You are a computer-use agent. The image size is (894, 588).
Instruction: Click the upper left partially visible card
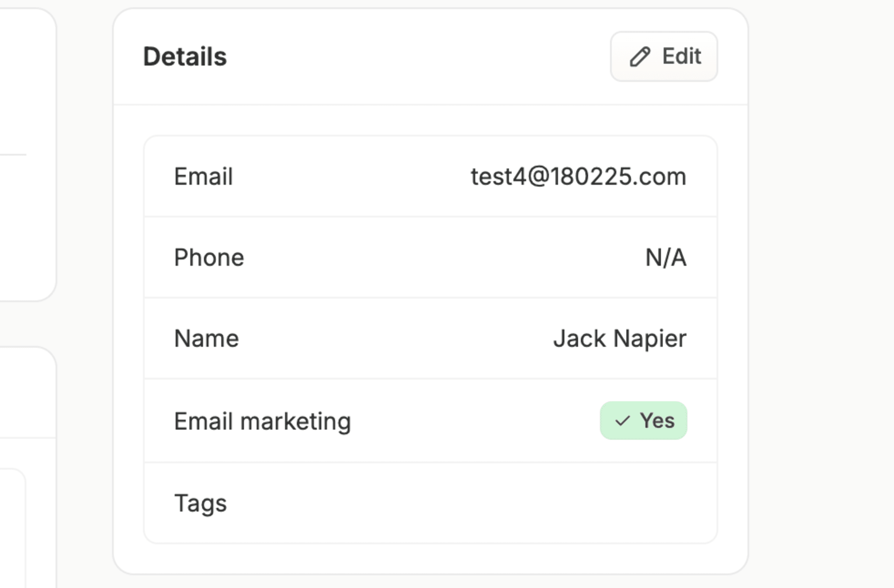click(28, 155)
